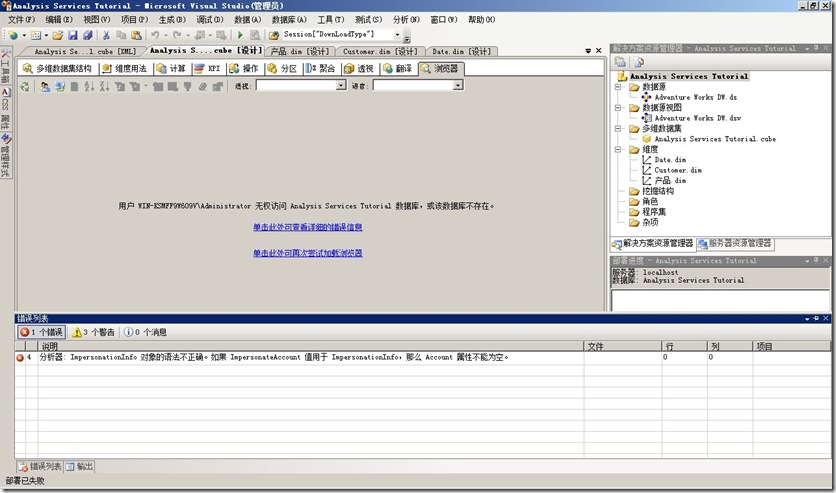Open the KPI designer tab
This screenshot has width=836, height=493.
[208, 68]
